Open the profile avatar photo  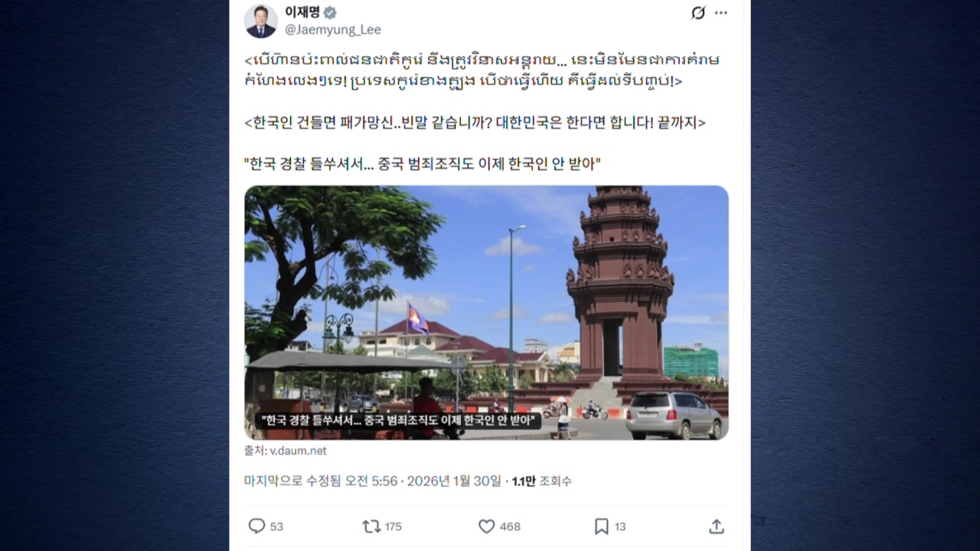point(261,21)
